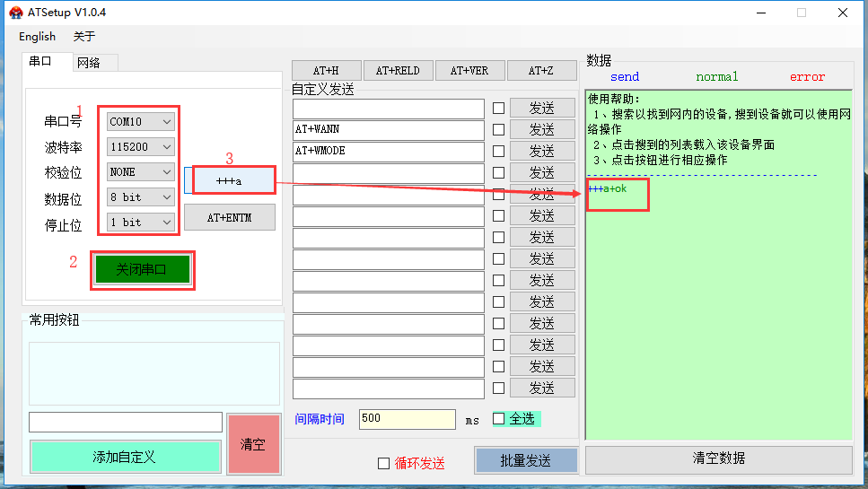The image size is (868, 489).
Task: Expand the NONE parity dropdown
Action: coord(140,171)
